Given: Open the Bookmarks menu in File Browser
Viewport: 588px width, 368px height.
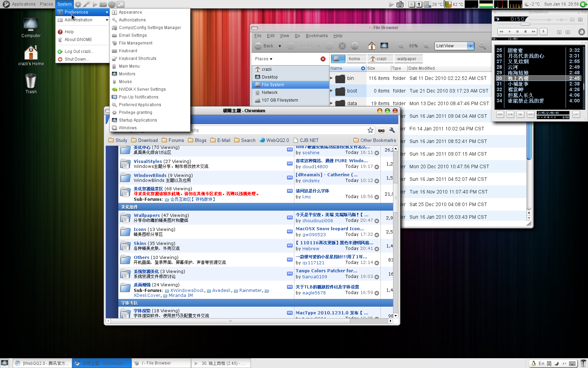Looking at the screenshot, I should point(317,36).
